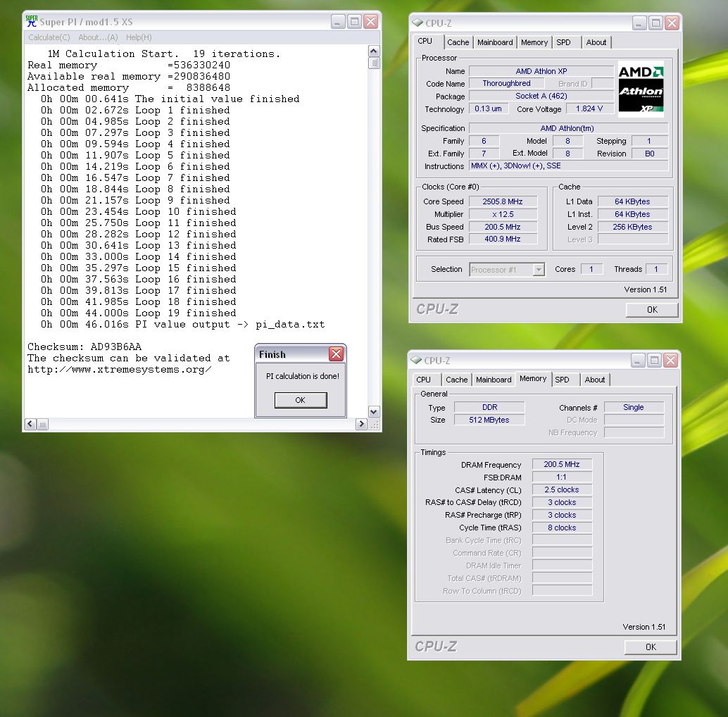Viewport: 728px width, 717px height.
Task: Click the CAS# Latency value 2.5 clocks
Action: coord(562,490)
